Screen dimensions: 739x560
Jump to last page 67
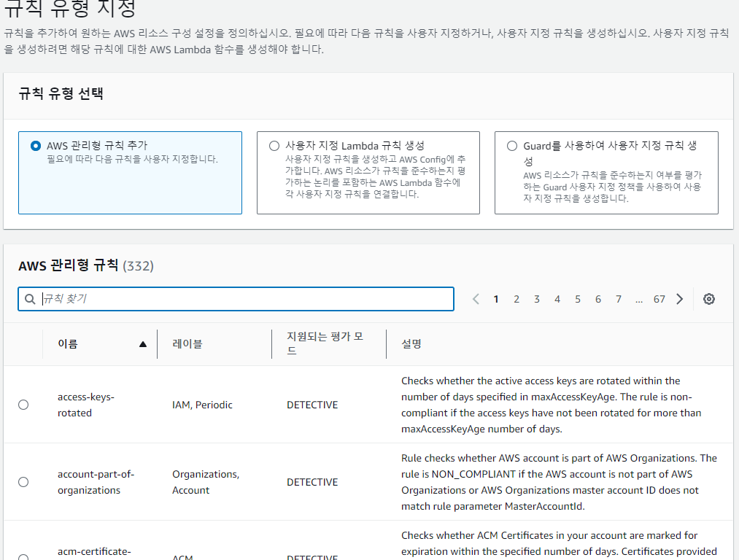click(659, 299)
